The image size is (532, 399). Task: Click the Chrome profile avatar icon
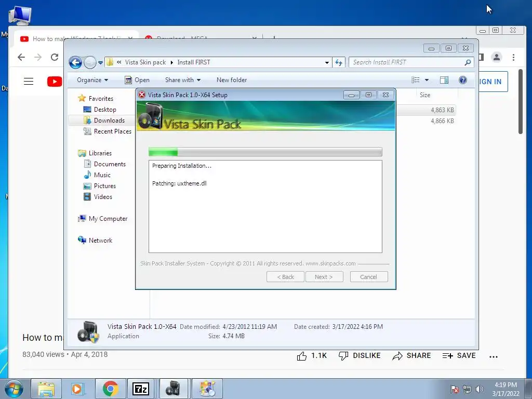pos(497,57)
